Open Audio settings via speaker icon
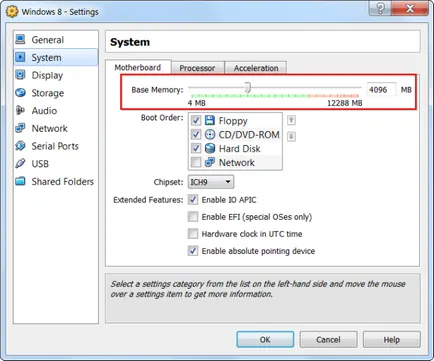 [x=20, y=110]
